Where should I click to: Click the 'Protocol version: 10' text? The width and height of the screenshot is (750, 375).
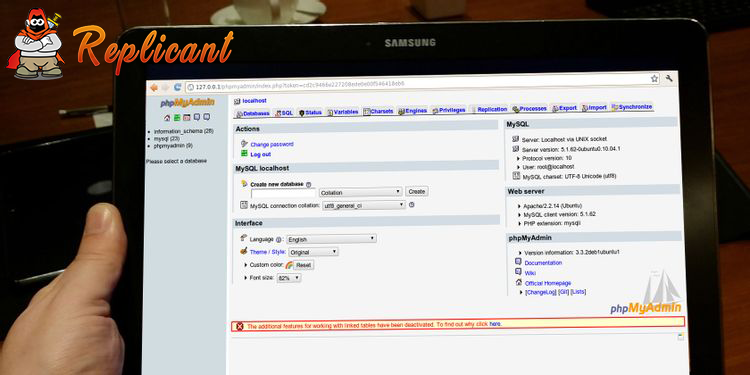[547, 158]
